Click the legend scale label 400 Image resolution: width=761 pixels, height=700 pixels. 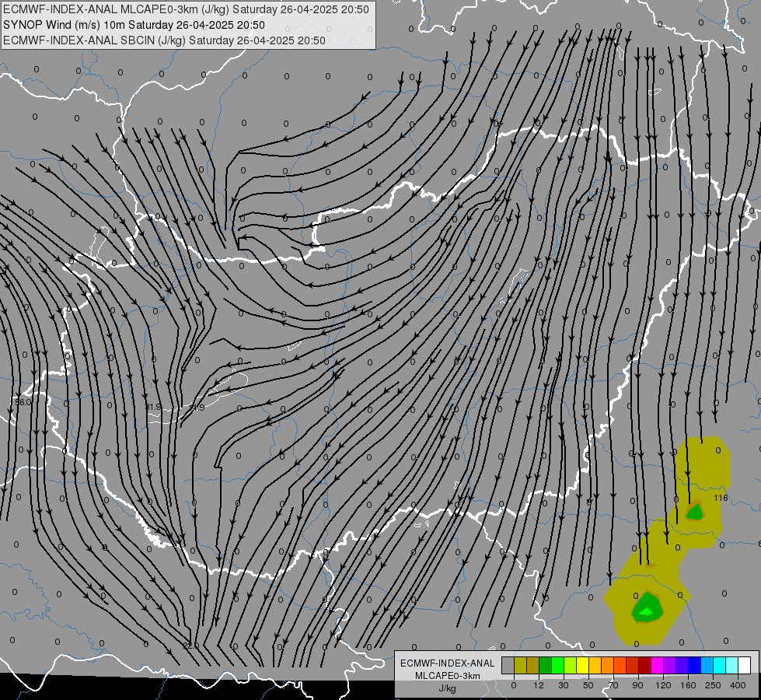(x=738, y=685)
